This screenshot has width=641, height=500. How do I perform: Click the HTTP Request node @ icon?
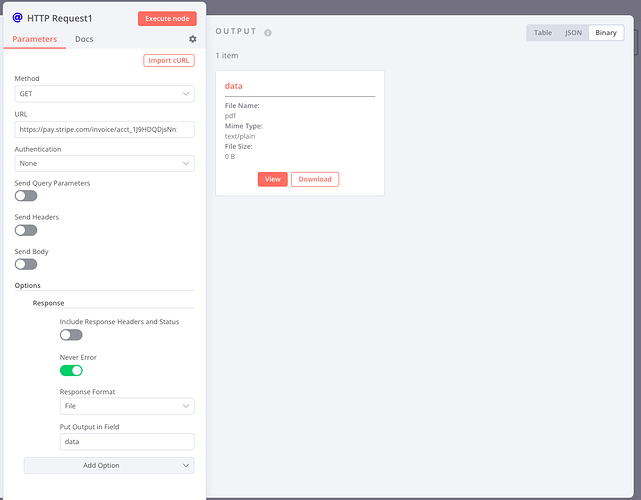pos(18,18)
